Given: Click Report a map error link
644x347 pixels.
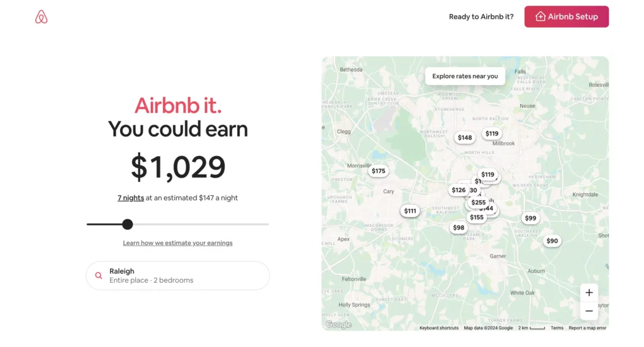Looking at the screenshot, I should (587, 328).
